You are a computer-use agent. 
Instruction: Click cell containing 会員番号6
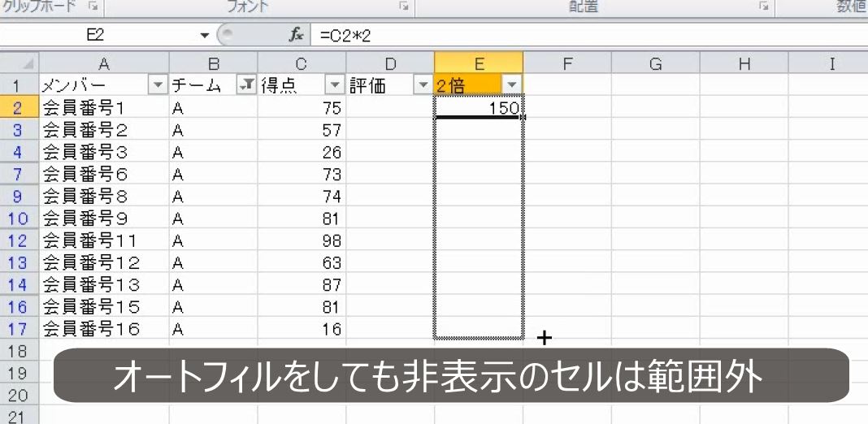click(104, 175)
